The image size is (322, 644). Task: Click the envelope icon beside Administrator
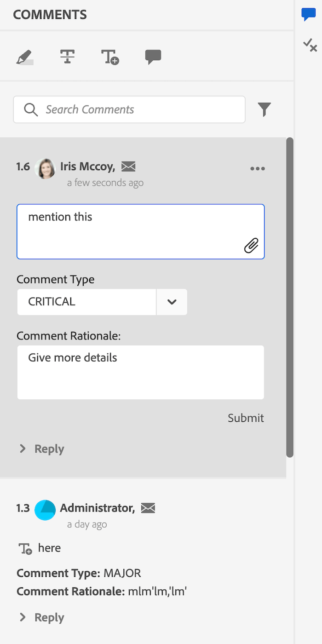click(148, 508)
